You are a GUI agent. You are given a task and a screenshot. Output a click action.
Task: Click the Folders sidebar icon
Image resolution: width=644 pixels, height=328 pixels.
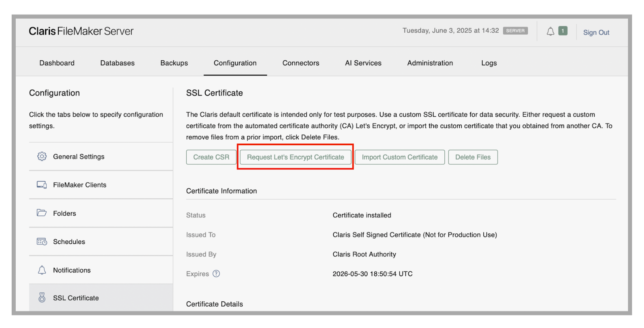[42, 213]
